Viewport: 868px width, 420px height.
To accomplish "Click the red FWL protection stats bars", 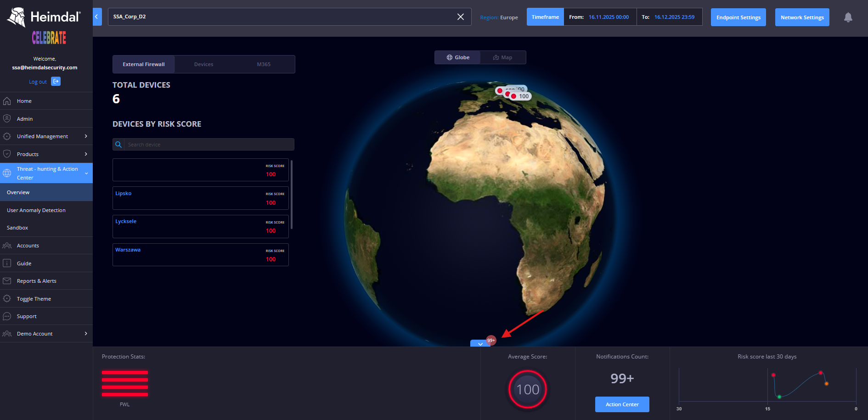I will coord(125,383).
